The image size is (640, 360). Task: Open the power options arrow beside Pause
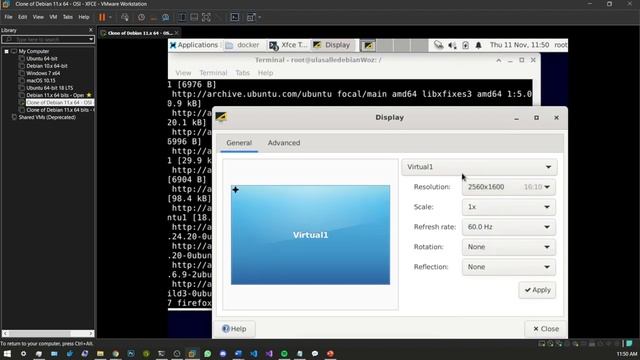coord(110,17)
